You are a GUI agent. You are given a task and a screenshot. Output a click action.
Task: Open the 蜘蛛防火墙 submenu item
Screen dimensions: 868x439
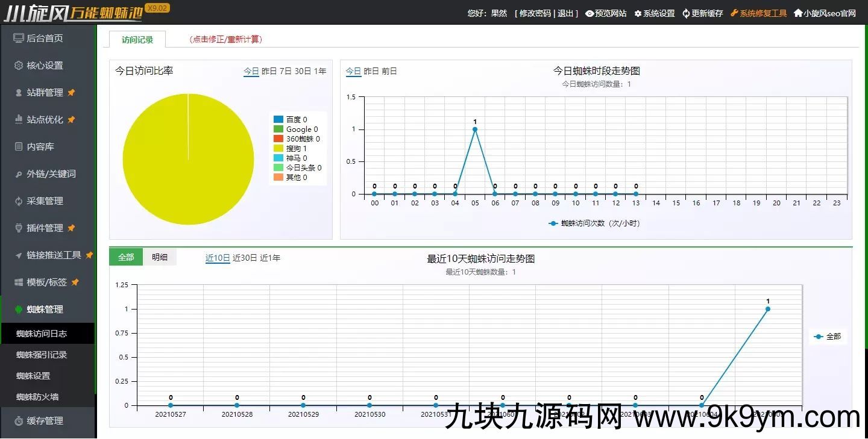[37, 397]
